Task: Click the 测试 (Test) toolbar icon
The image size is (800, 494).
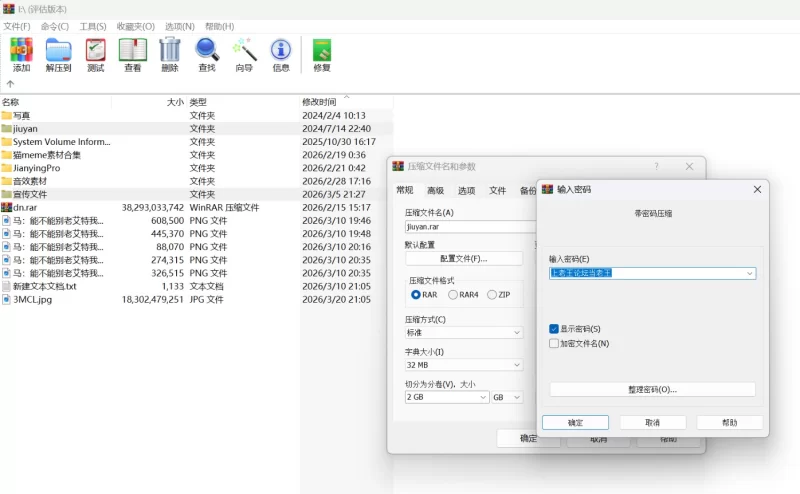Action: tap(95, 54)
